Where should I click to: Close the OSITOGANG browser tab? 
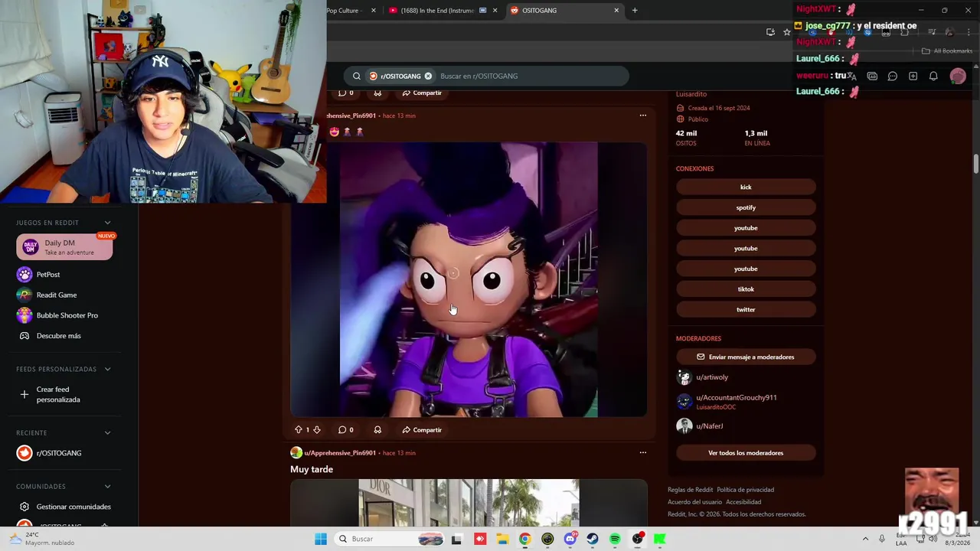point(616,11)
